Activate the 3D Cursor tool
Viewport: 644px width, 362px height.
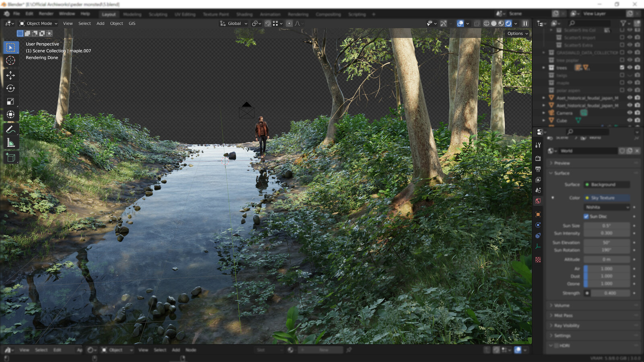tap(11, 60)
